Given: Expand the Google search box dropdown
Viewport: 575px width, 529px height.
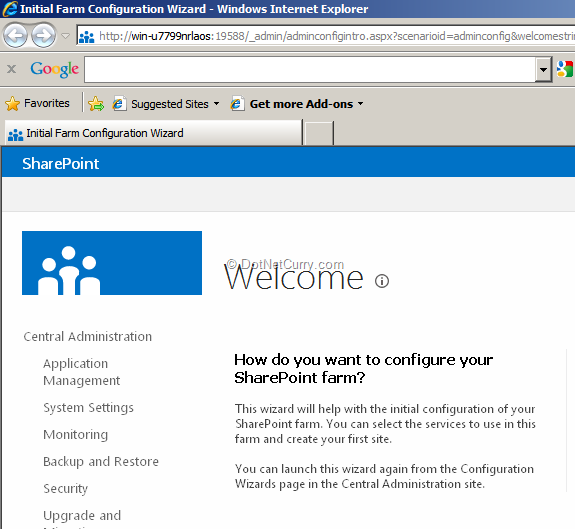Looking at the screenshot, I should [543, 69].
